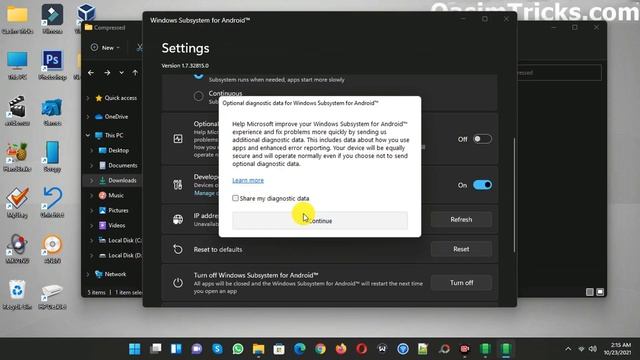
Task: Open the Start menu on taskbar
Action: [x=135, y=349]
